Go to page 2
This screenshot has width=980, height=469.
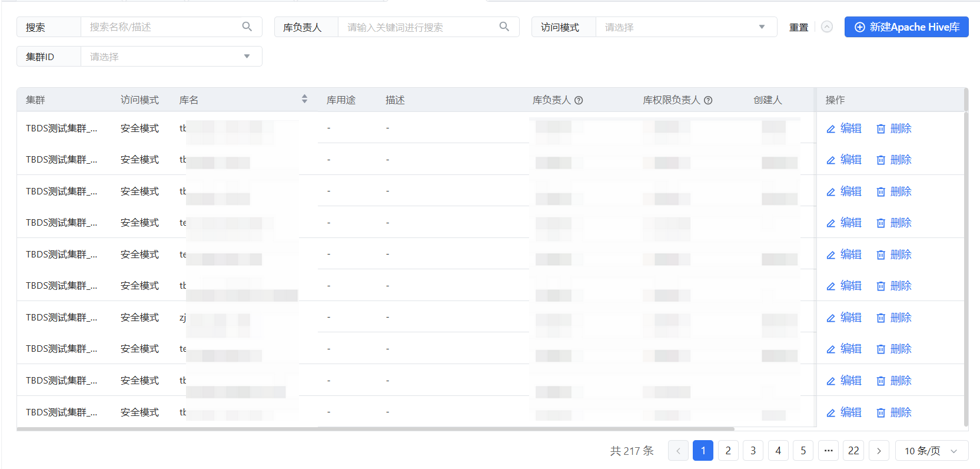click(x=728, y=451)
